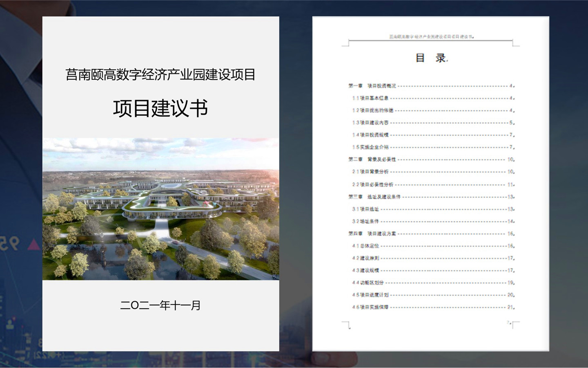Open contents entry '4.2 建设原则'

pos(433,258)
